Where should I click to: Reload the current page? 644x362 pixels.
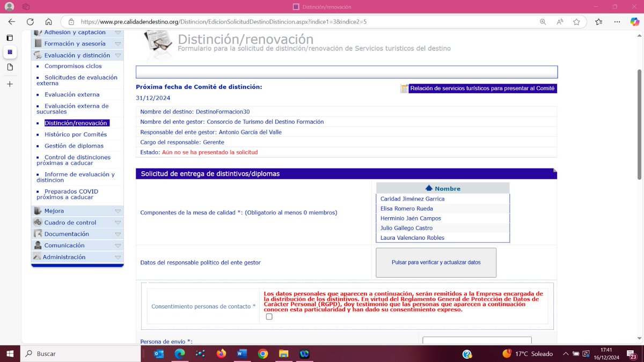tap(30, 22)
